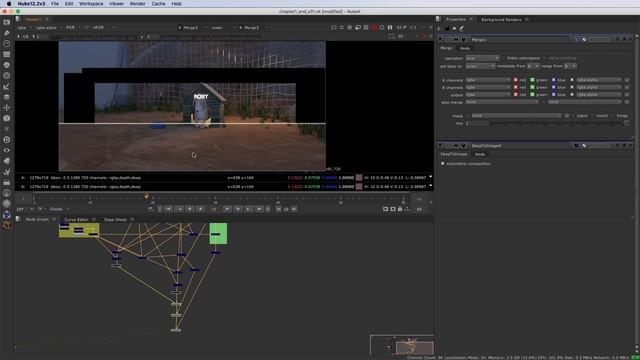The width and height of the screenshot is (640, 360).
Task: Toggle A channels blue checkbox
Action: coord(553,80)
